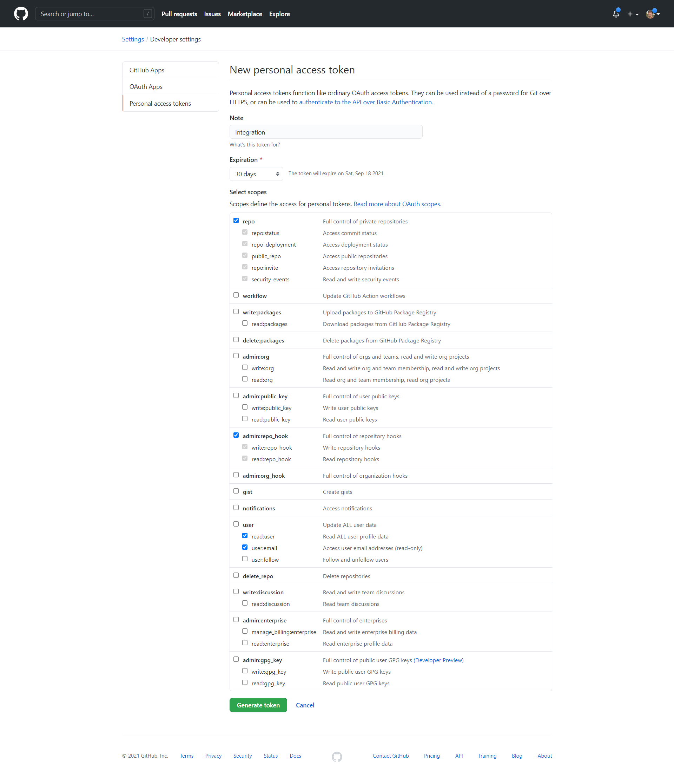Open the Expiration dropdown set to 30 days
Image resolution: width=674 pixels, height=784 pixels.
click(256, 174)
